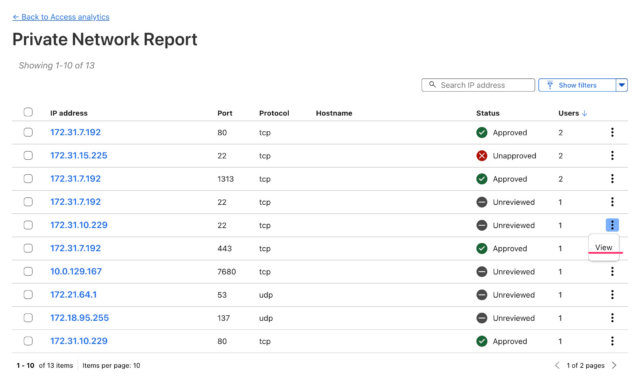Viewport: 640px width, 376px height.
Task: Toggle the select-all checkbox in header
Action: click(28, 112)
